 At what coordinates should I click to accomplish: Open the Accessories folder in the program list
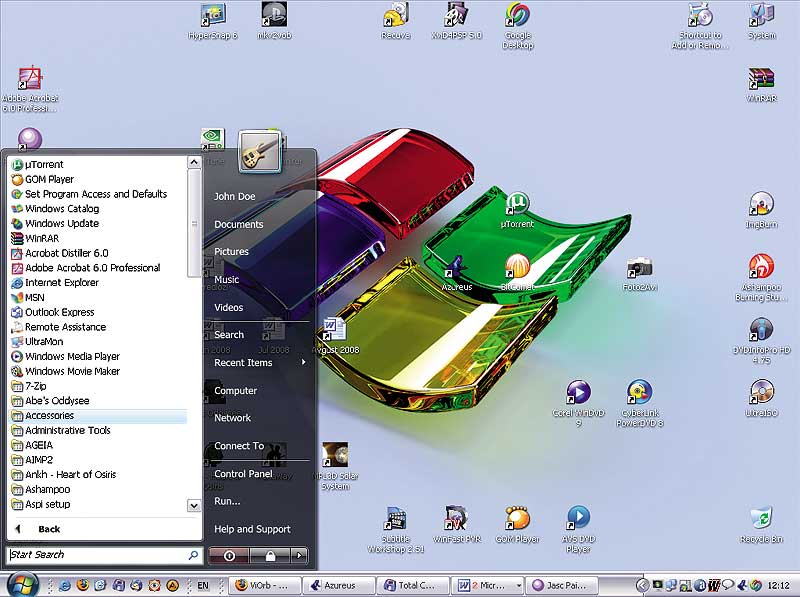[x=98, y=416]
